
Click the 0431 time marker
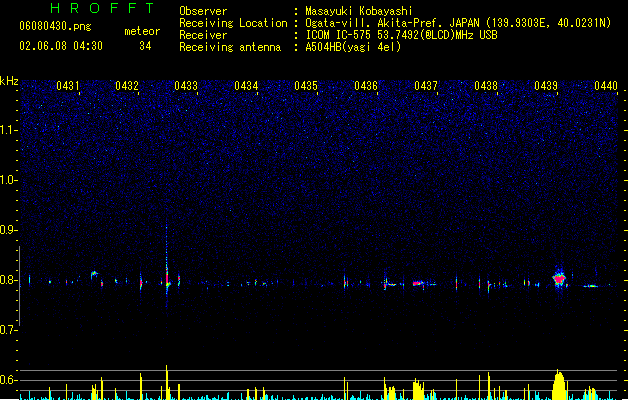click(68, 86)
